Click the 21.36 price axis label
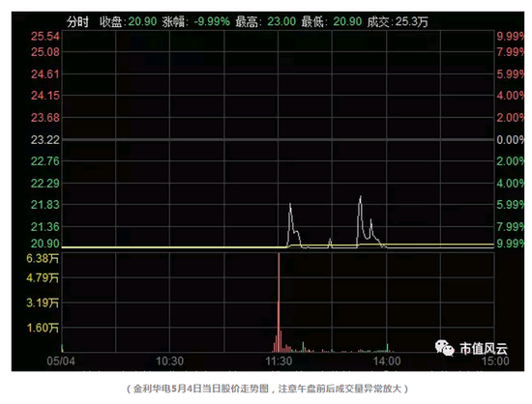This screenshot has width=532, height=404. coord(45,227)
